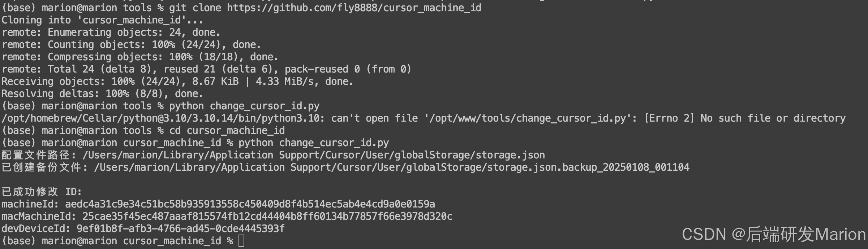Click the machineId hash value
The width and height of the screenshot is (868, 249).
[x=250, y=204]
